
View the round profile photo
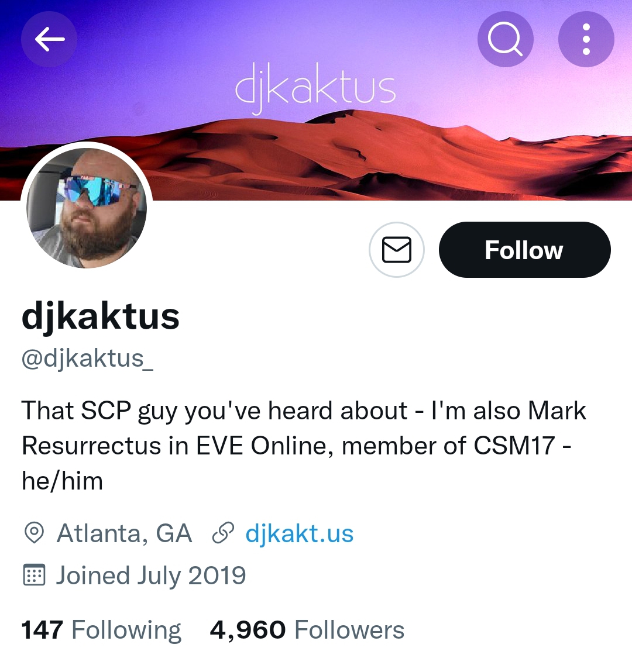tap(87, 208)
